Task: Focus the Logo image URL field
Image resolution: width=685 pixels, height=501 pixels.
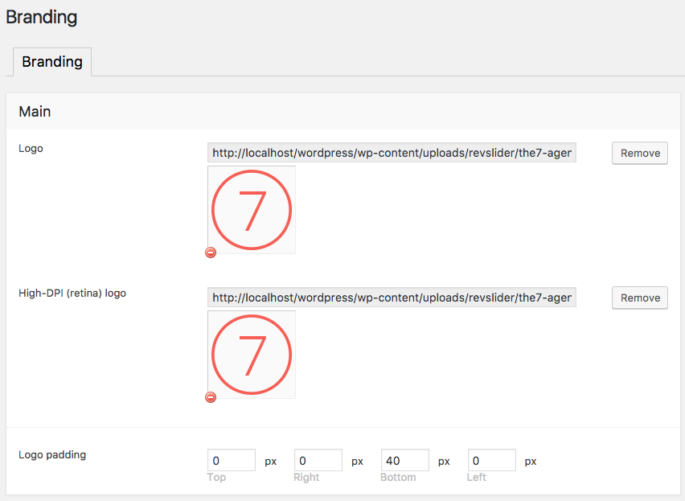Action: point(392,153)
